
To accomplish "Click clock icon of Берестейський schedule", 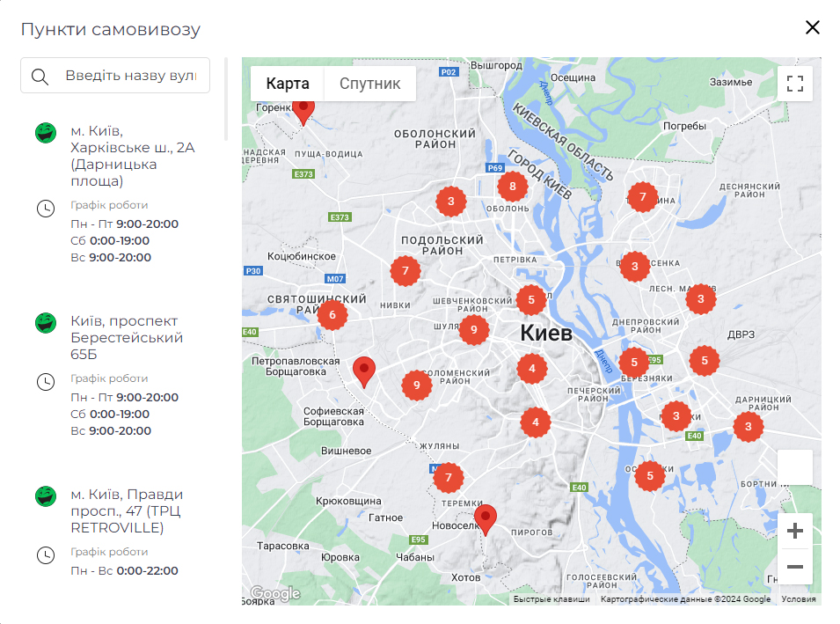I will pos(46,382).
